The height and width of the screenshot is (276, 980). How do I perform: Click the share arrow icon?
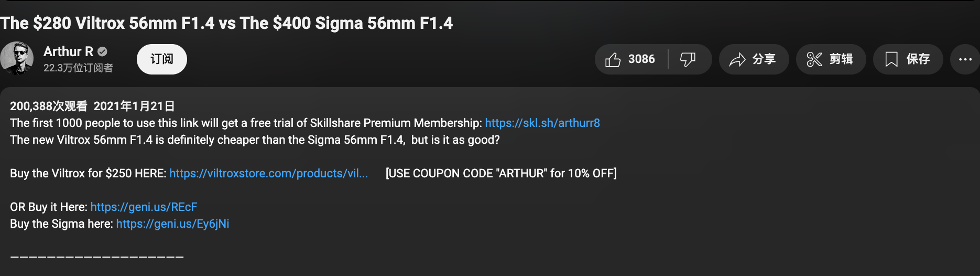point(737,59)
